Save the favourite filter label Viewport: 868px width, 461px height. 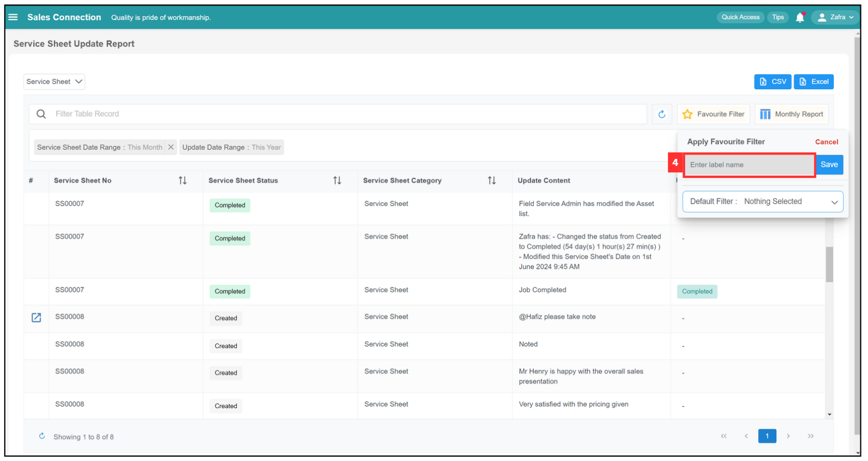pos(829,165)
